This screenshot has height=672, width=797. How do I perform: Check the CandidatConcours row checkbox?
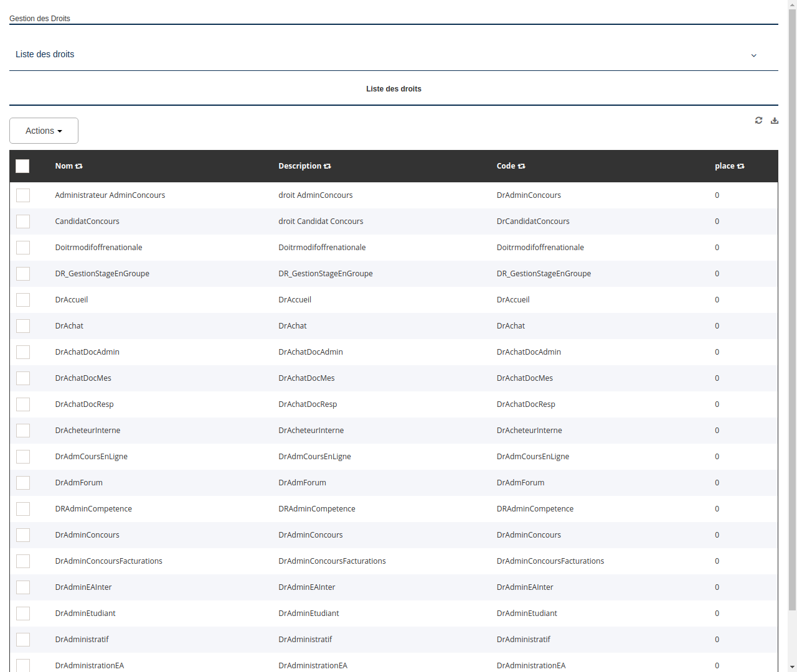(23, 221)
